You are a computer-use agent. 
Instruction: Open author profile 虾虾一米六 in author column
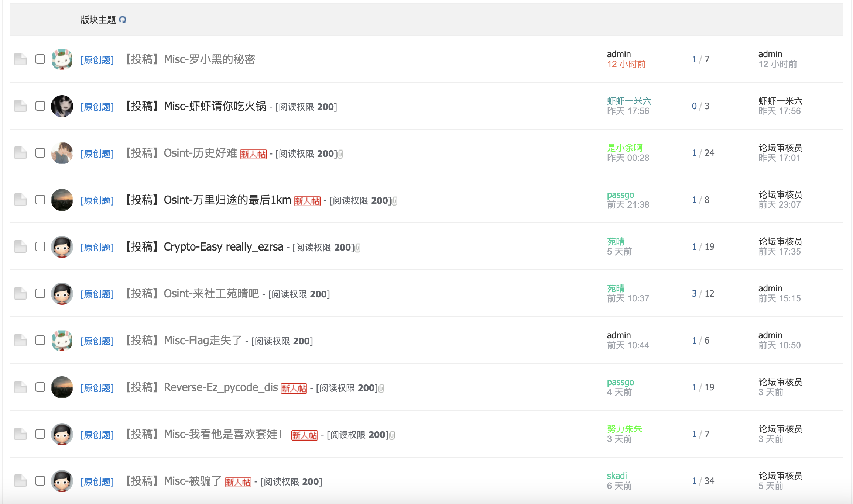click(629, 101)
